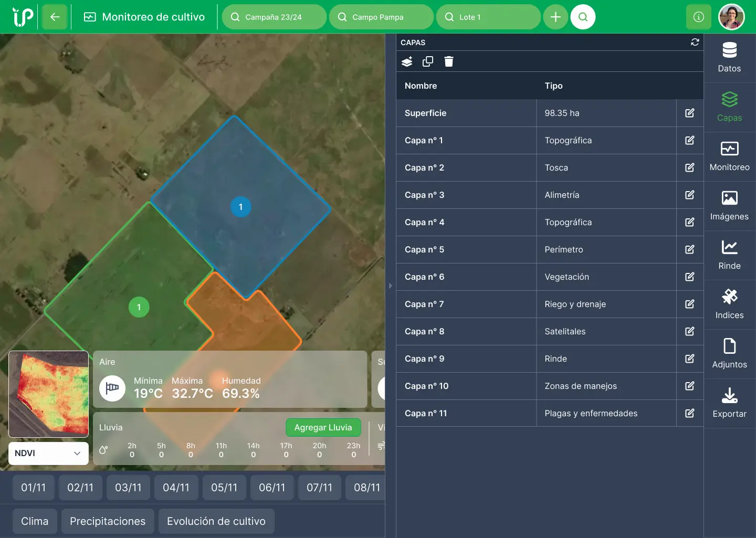This screenshot has height=538, width=756.
Task: Edit Capa n° 8 Satelitales row
Action: [690, 331]
